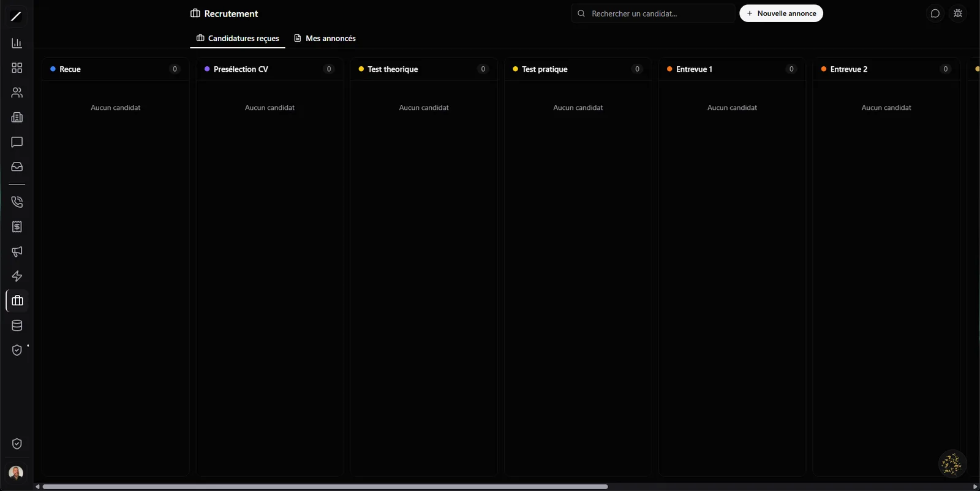Click the Recue column count badge
The height and width of the screenshot is (491, 980).
click(x=175, y=69)
